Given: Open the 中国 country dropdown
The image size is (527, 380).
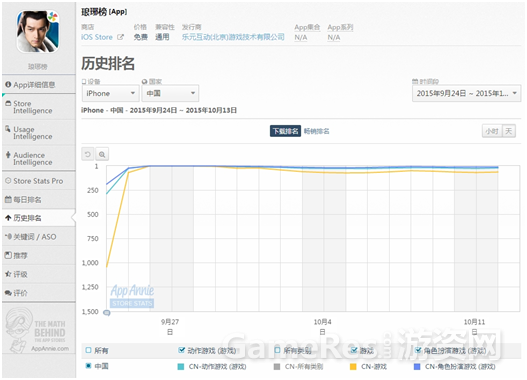Looking at the screenshot, I should pyautogui.click(x=170, y=93).
